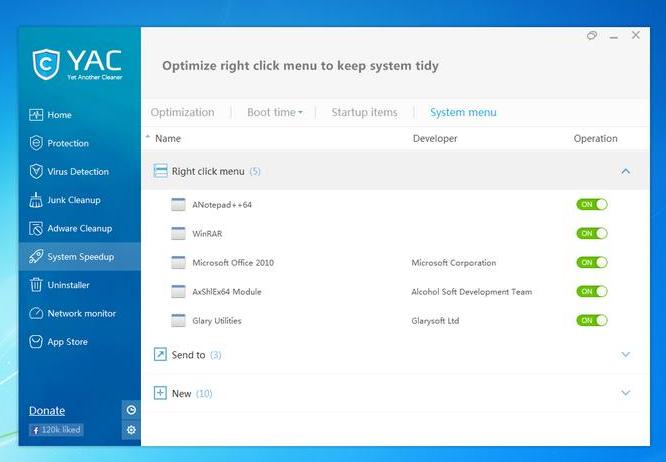Click the New group label

click(181, 394)
